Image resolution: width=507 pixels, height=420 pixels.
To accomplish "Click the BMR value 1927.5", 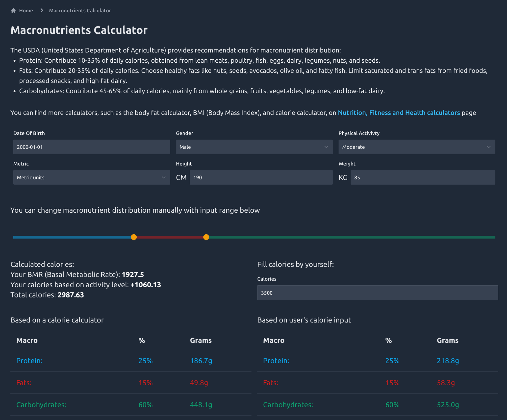I will [x=133, y=274].
